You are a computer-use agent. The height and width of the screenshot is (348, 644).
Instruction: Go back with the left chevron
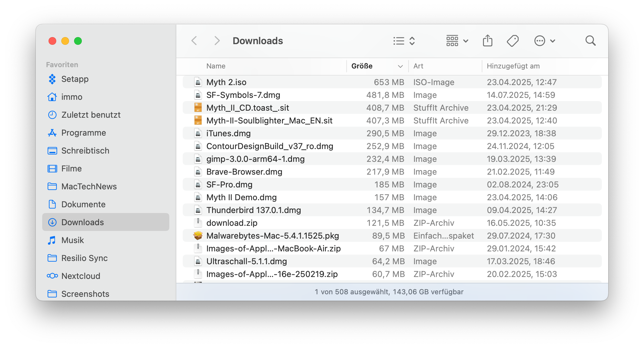pos(194,41)
